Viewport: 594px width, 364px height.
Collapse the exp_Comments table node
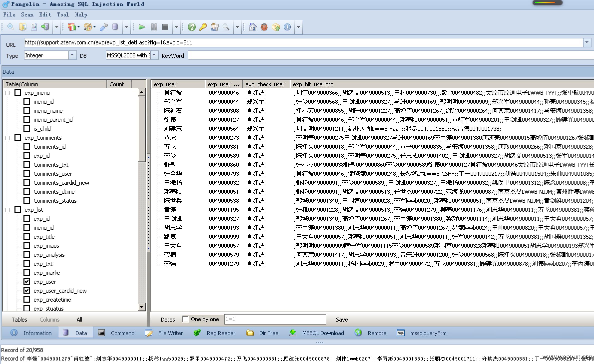point(7,138)
